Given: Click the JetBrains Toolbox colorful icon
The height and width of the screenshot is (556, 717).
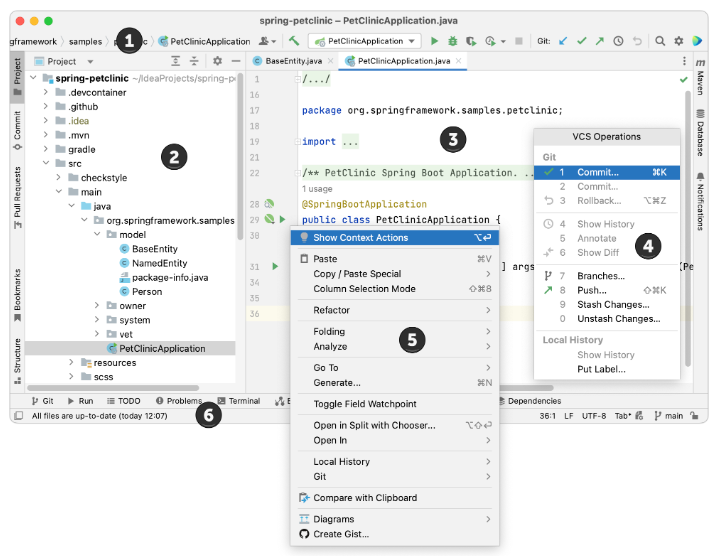Looking at the screenshot, I should coord(697,41).
